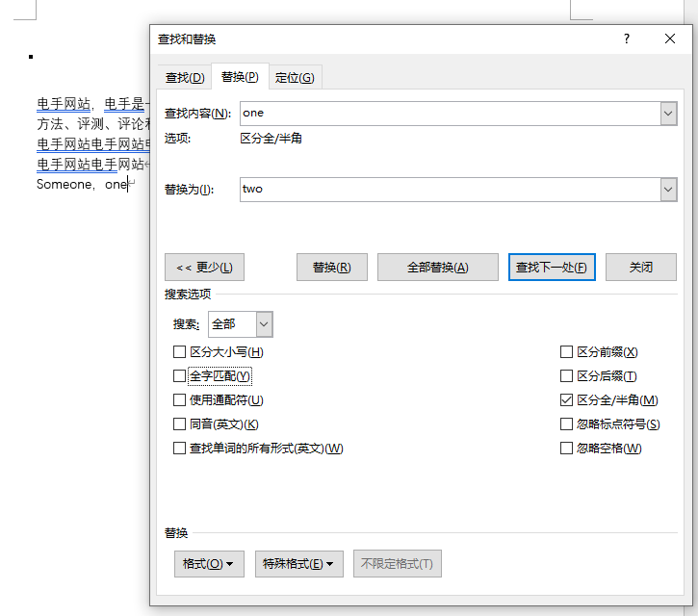
Task: Open the 定位(G) tab
Action: pos(295,77)
